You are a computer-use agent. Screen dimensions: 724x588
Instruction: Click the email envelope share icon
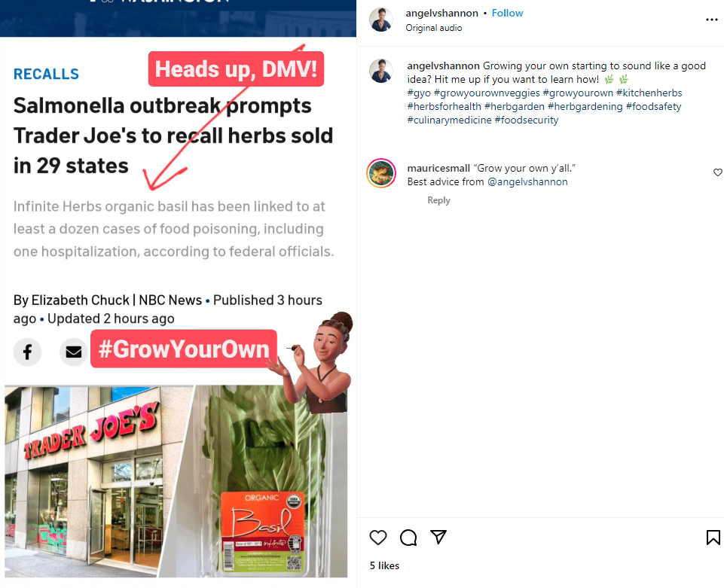(x=73, y=352)
